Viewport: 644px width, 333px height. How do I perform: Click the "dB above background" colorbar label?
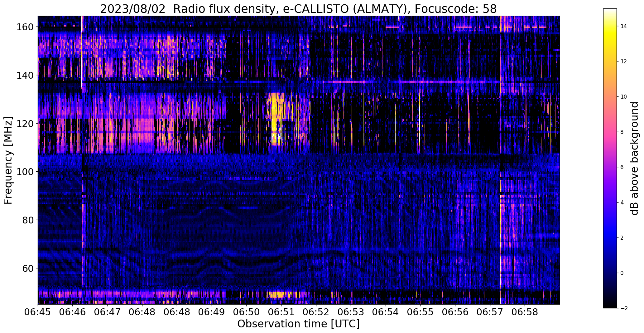[x=634, y=159]
